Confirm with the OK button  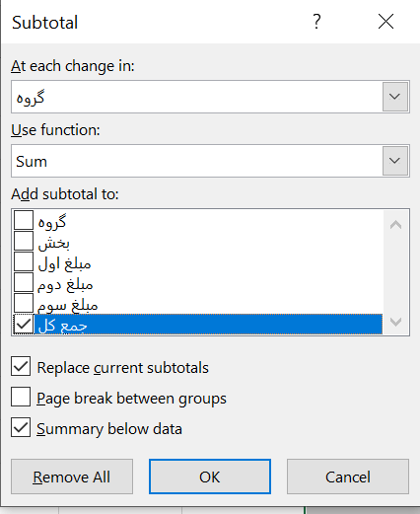tap(210, 477)
